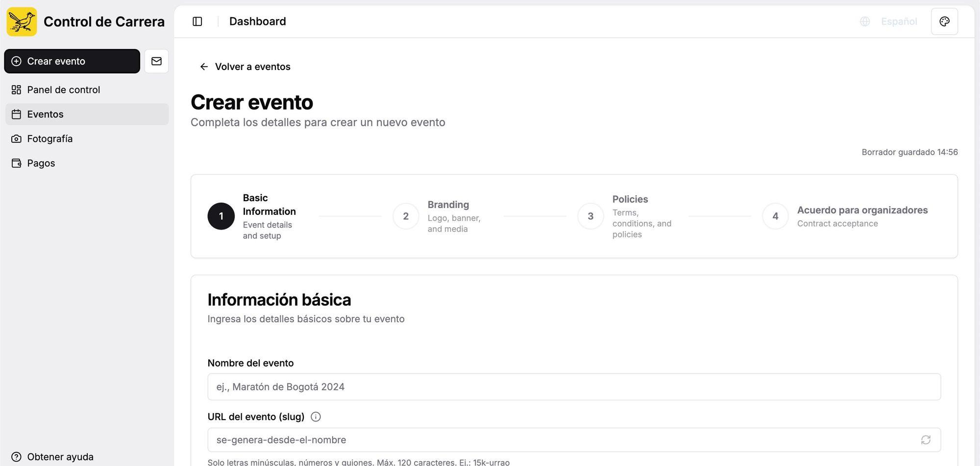
Task: Select step 4 Acuerdo para organizadores
Action: [x=845, y=216]
